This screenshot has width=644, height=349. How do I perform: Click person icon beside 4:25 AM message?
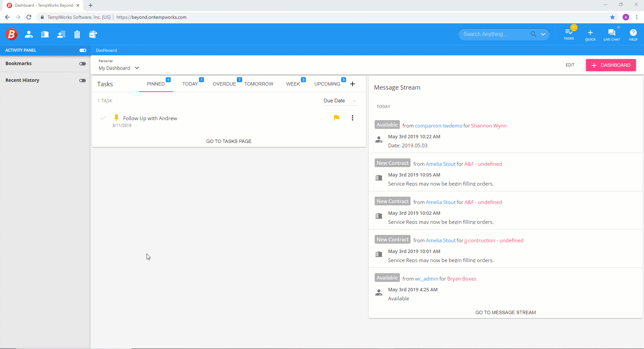379,293
